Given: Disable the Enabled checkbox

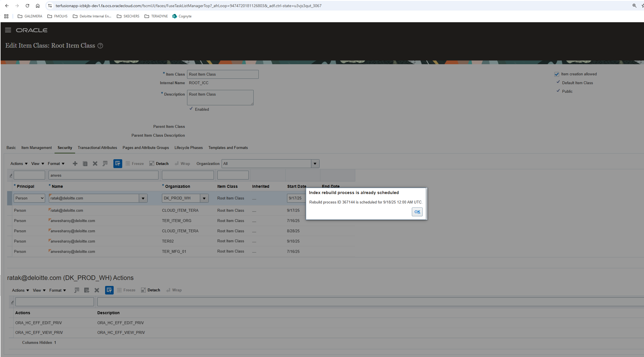Looking at the screenshot, I should click(x=191, y=109).
